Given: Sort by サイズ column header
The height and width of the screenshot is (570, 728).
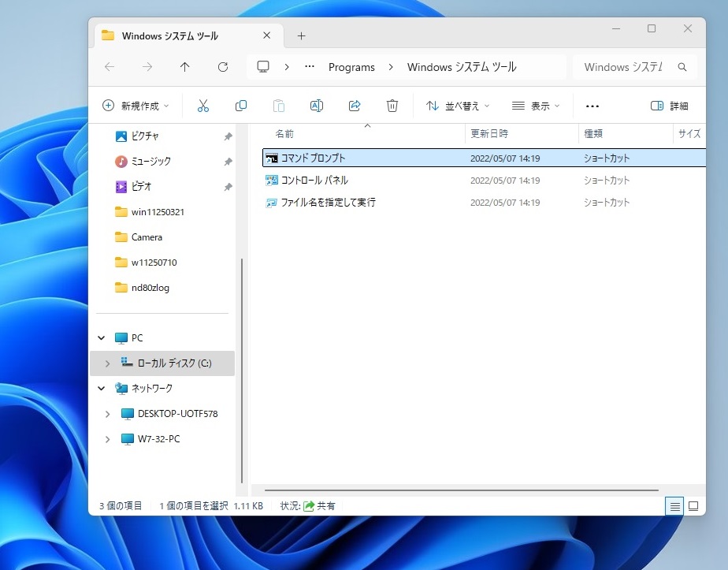Looking at the screenshot, I should (x=689, y=134).
